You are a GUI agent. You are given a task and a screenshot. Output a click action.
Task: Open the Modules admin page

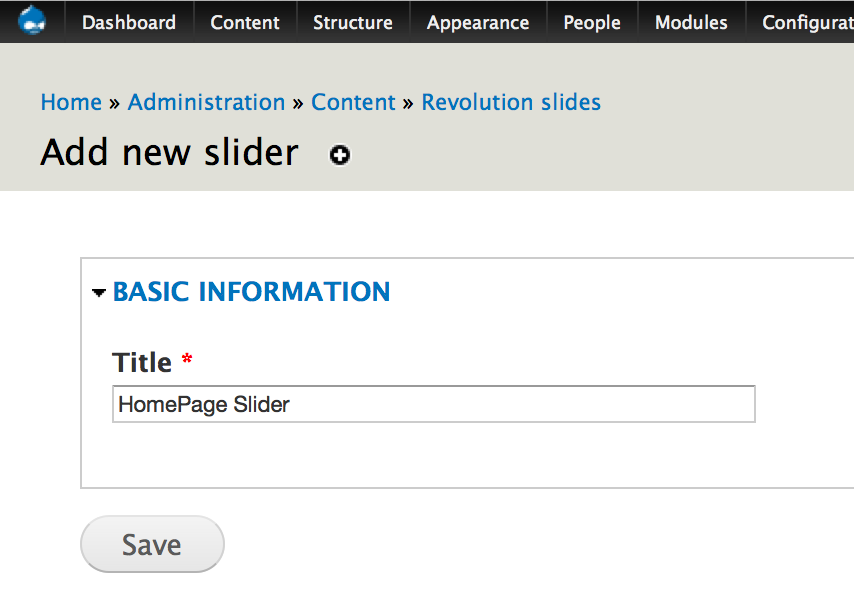(691, 22)
